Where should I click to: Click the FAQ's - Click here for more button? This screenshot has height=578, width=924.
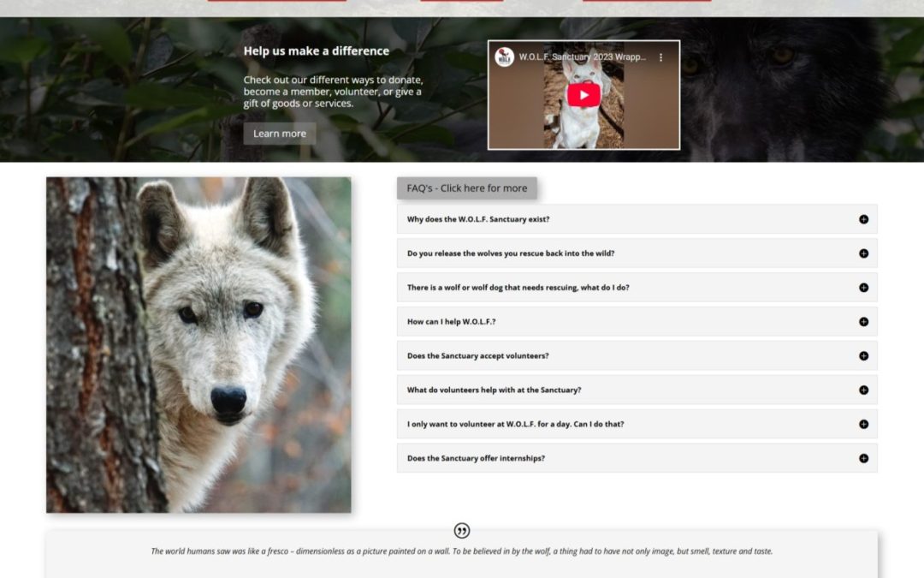(x=466, y=188)
